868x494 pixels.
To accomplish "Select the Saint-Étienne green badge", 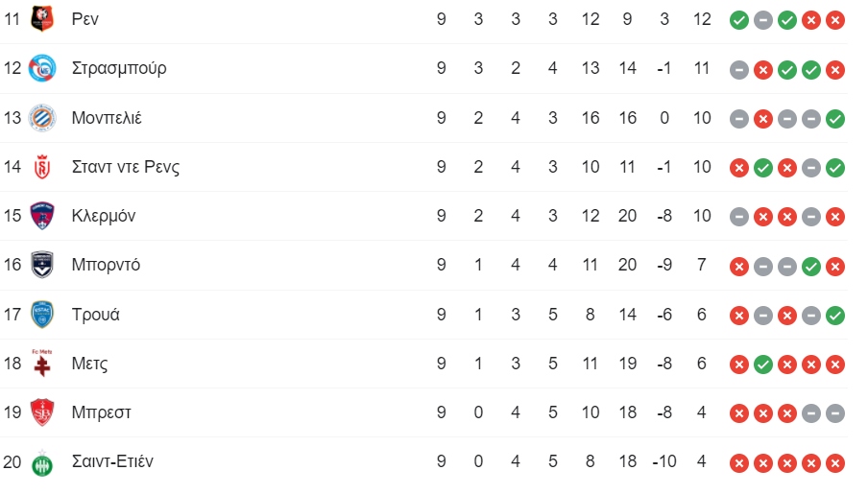I will 42,463.
